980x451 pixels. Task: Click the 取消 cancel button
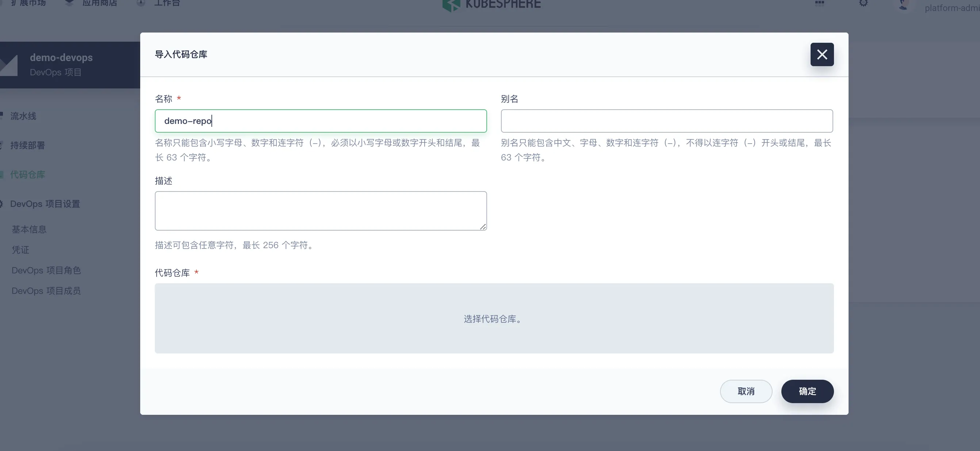point(746,391)
